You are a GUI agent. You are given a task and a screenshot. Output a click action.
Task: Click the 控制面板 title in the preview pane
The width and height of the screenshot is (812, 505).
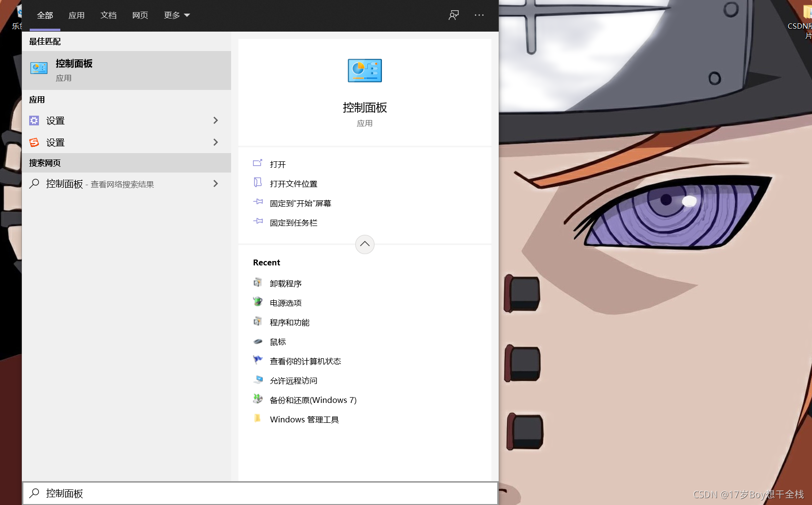[x=365, y=107]
